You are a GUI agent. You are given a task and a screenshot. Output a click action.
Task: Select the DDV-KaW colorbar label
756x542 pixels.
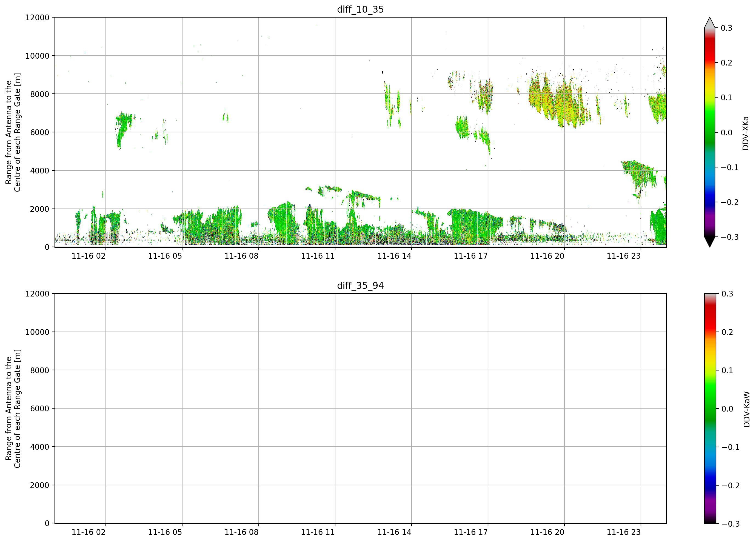pos(746,409)
